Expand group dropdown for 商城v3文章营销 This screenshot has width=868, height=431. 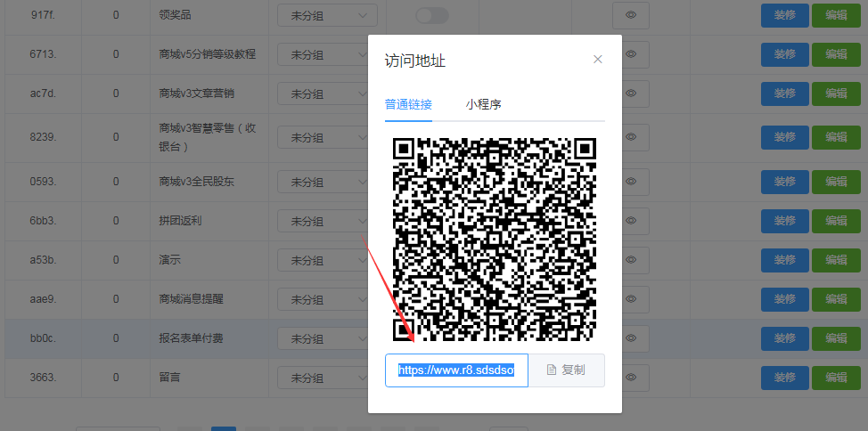tap(323, 94)
